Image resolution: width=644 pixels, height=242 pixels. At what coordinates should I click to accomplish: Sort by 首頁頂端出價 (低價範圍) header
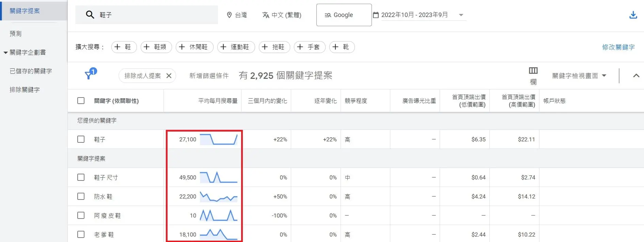pos(469,101)
